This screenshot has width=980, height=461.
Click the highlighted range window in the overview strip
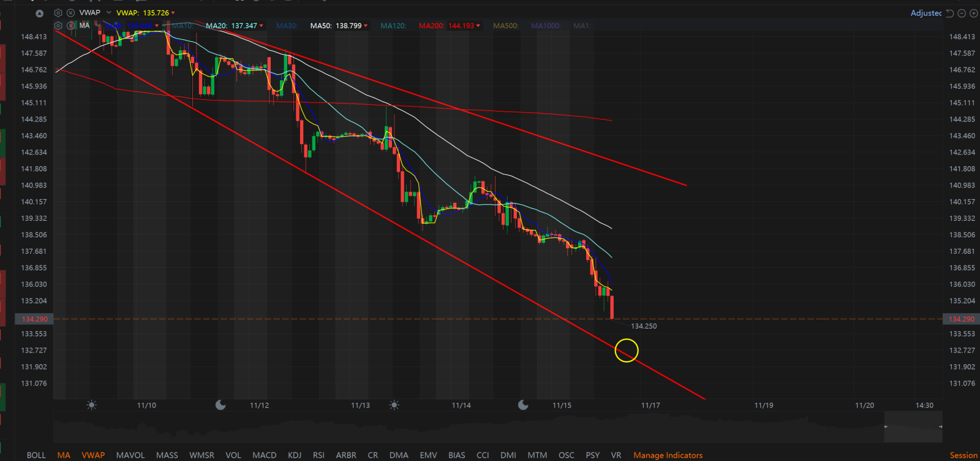pyautogui.click(x=913, y=427)
